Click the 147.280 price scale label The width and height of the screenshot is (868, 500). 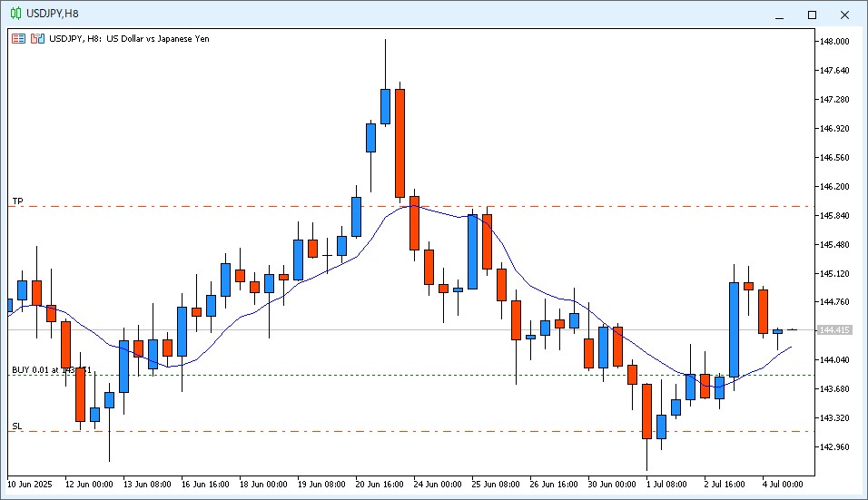click(834, 100)
